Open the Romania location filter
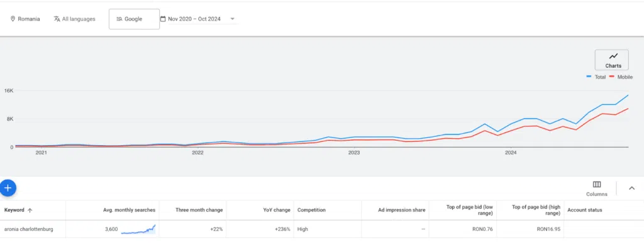Image resolution: width=644 pixels, height=243 pixels. [25, 19]
